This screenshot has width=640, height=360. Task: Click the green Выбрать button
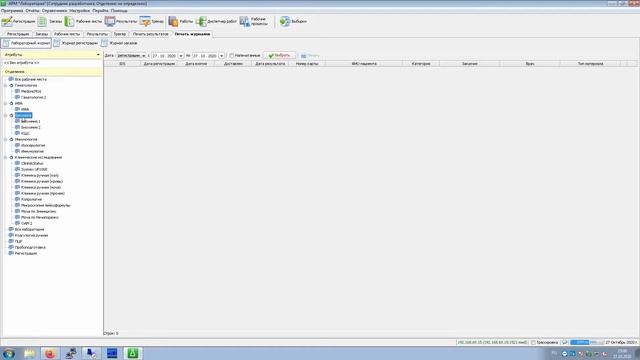click(x=280, y=56)
